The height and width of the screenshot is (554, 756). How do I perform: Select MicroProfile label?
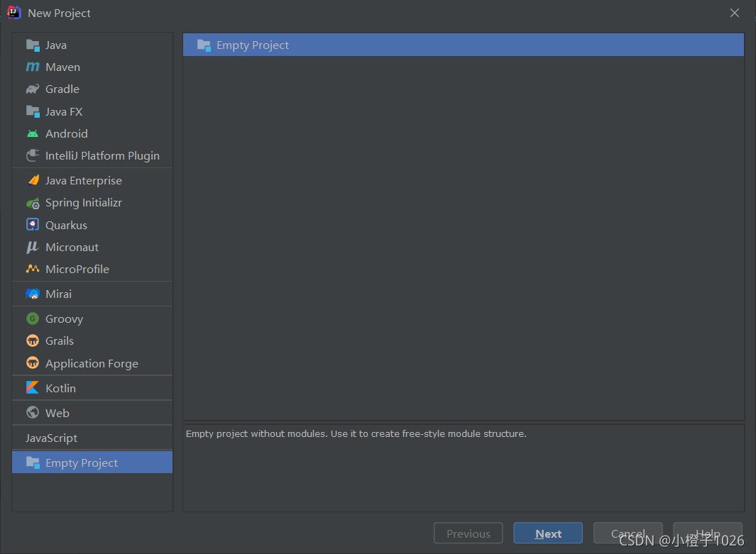pos(77,270)
